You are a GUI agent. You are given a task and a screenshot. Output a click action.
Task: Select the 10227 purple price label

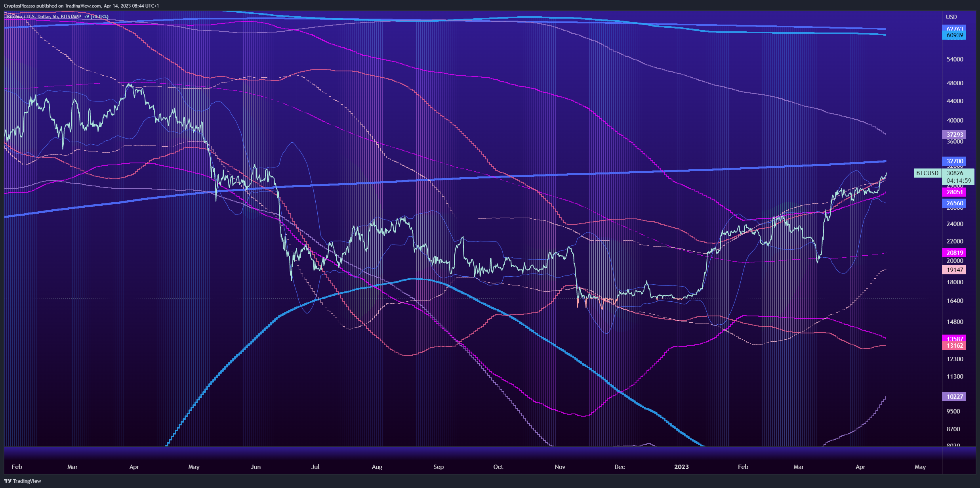point(954,397)
